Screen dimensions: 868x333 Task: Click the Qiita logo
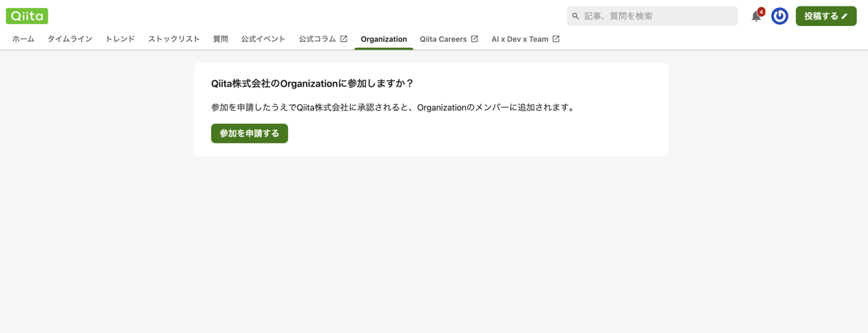coord(27,16)
